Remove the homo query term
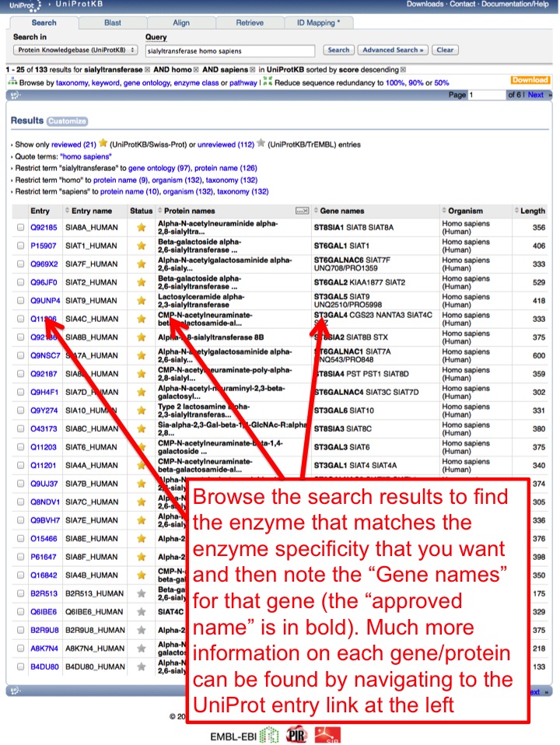 pyautogui.click(x=196, y=70)
